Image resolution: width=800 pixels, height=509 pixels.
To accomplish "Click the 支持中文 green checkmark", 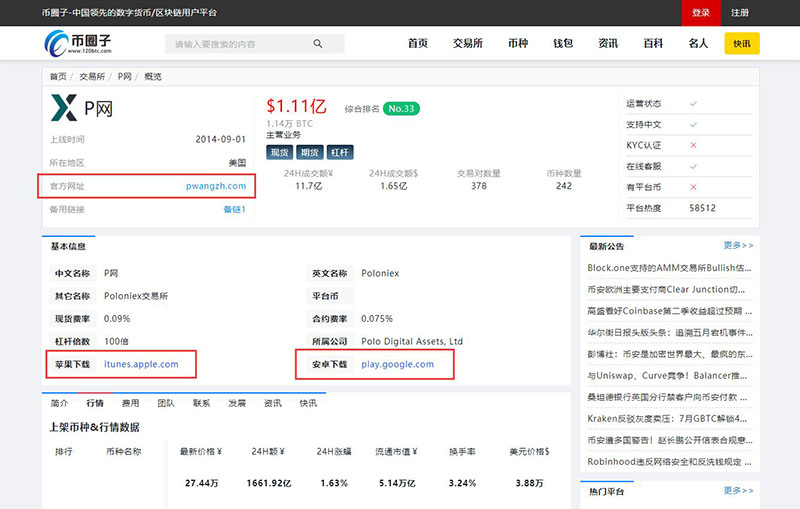I will tap(693, 124).
